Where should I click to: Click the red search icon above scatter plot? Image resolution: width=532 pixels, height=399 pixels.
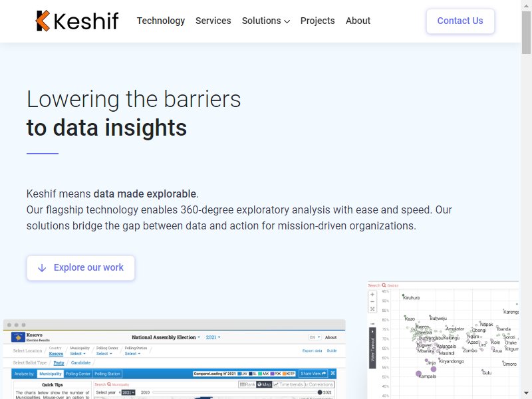click(x=384, y=285)
